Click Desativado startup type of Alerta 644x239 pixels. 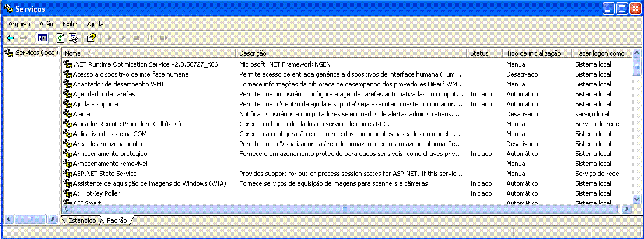[x=522, y=114]
